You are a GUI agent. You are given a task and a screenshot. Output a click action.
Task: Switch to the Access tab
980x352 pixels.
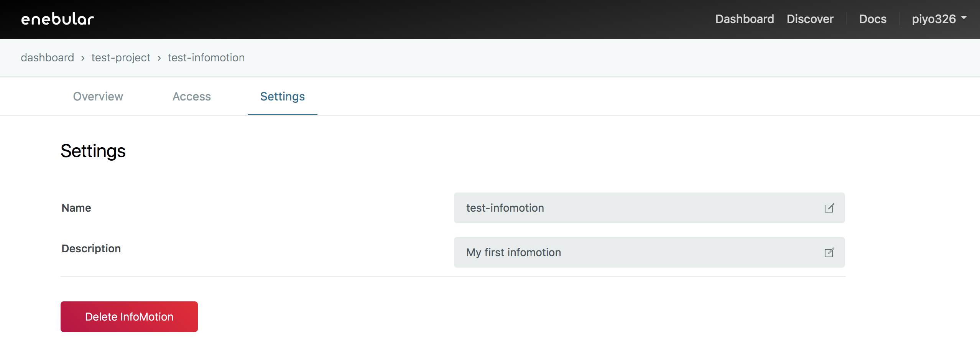(x=191, y=96)
